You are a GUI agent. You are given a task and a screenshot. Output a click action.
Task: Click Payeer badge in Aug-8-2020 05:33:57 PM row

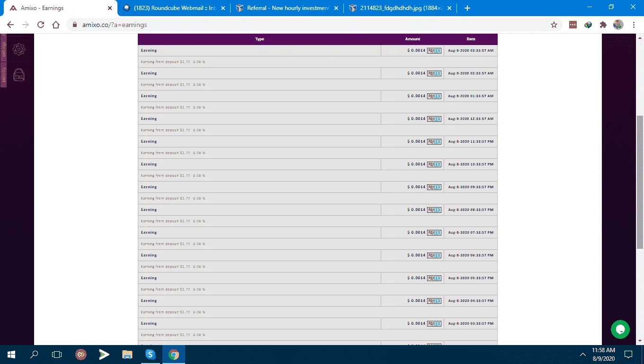(434, 278)
